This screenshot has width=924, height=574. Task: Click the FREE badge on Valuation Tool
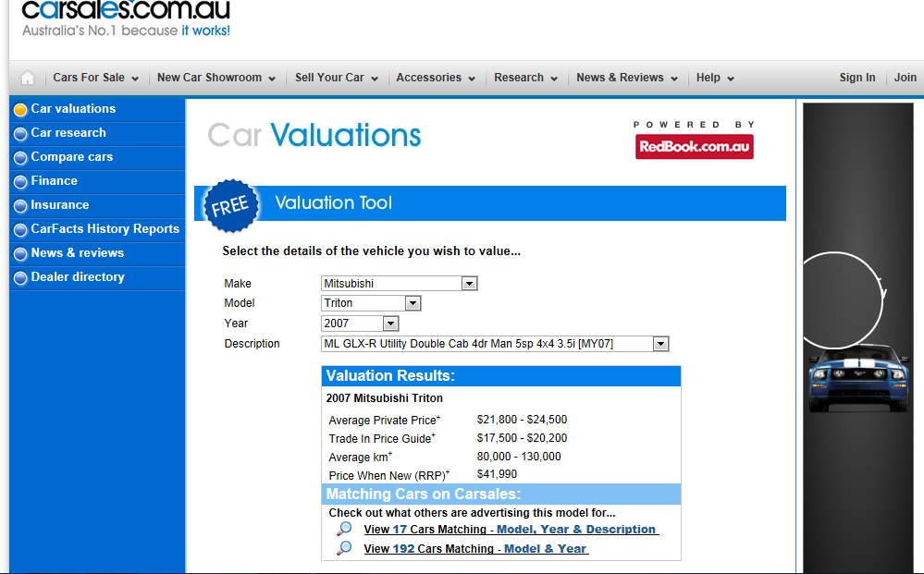(x=229, y=205)
